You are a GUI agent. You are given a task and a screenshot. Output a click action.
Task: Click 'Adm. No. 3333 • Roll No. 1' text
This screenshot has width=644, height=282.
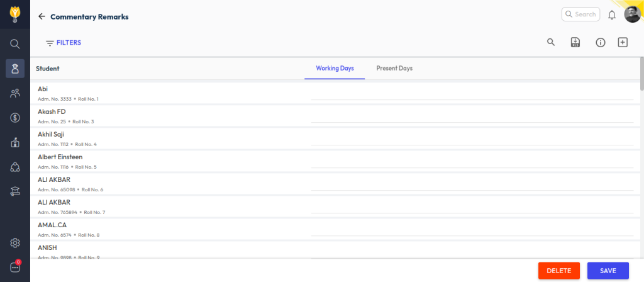pos(68,99)
